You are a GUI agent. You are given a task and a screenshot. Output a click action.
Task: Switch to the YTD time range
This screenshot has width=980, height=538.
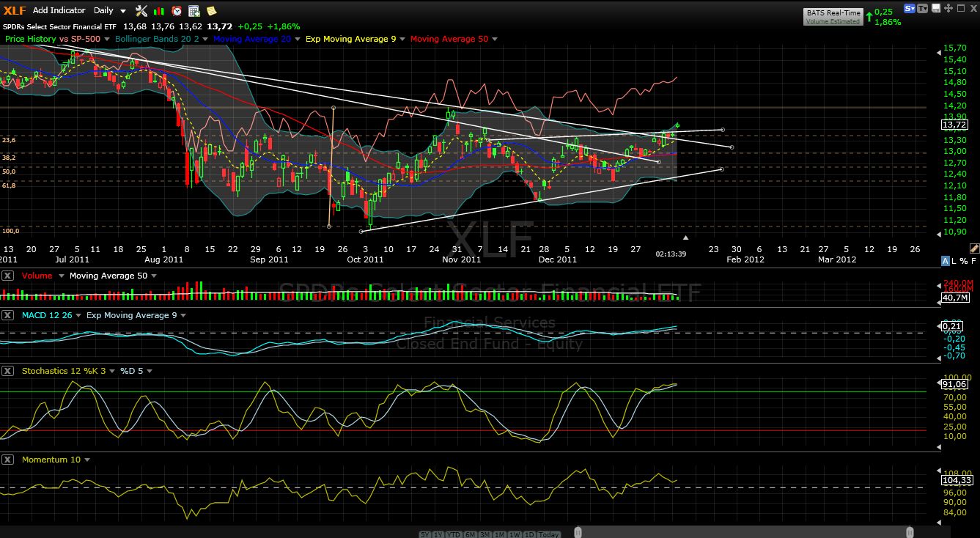pos(454,534)
